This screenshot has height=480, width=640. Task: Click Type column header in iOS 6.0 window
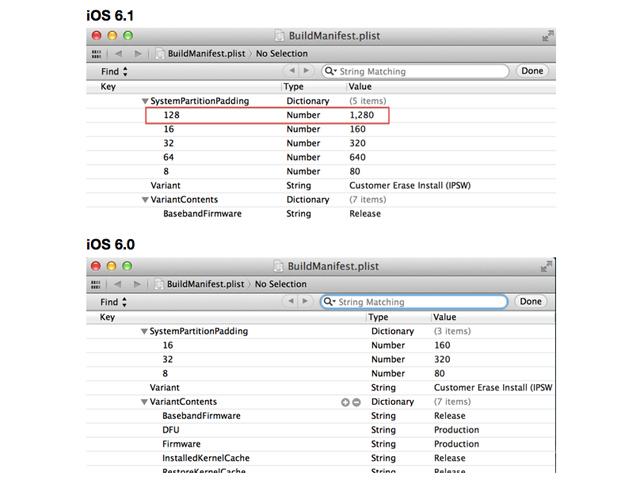(378, 317)
